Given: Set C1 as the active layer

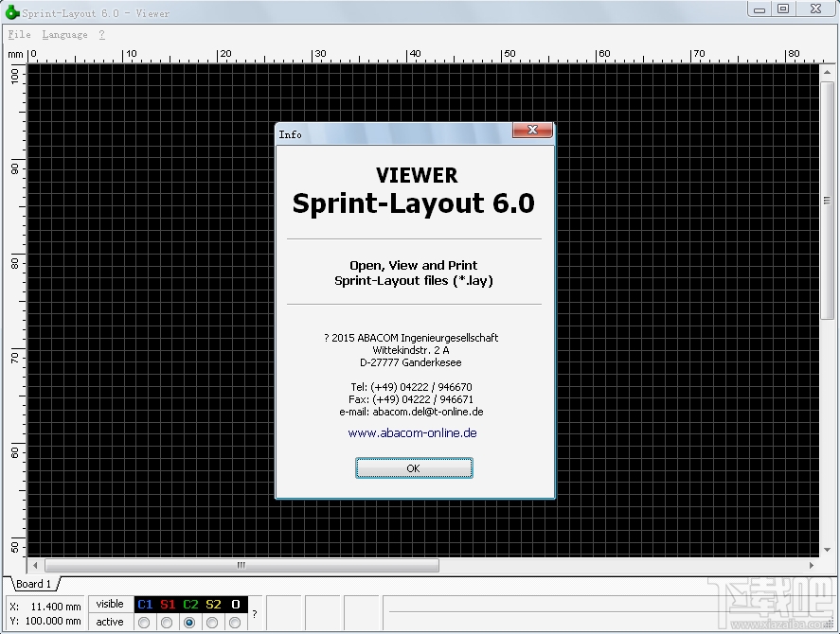Looking at the screenshot, I should [x=144, y=622].
